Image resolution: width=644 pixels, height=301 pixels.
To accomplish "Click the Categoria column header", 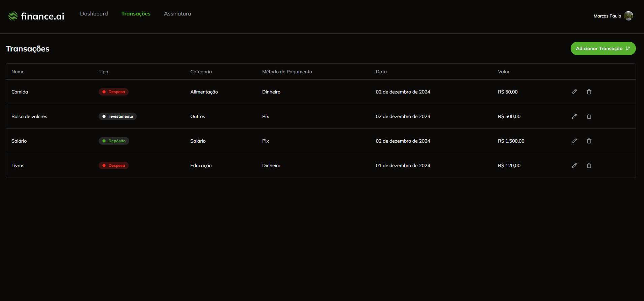I will coord(201,72).
